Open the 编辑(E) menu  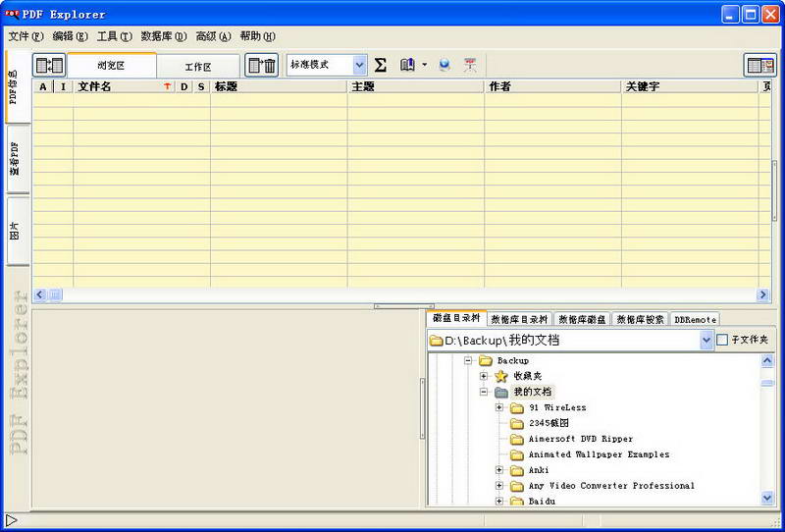70,36
